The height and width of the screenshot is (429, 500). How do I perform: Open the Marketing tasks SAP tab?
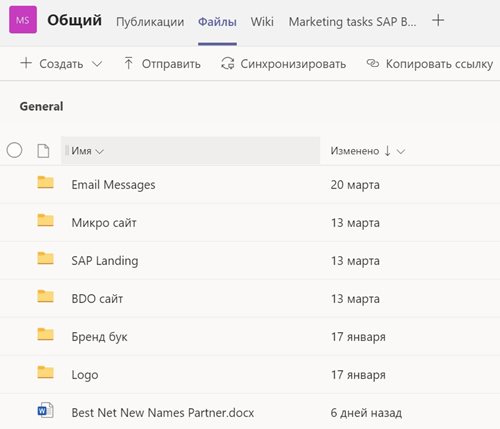click(352, 22)
